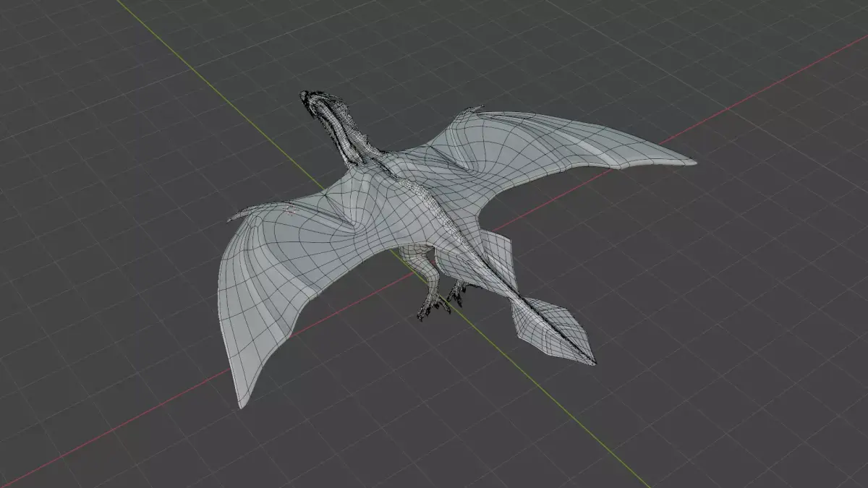This screenshot has height=488, width=868.
Task: Select the dragon mesh by its head
Action: pos(320,104)
